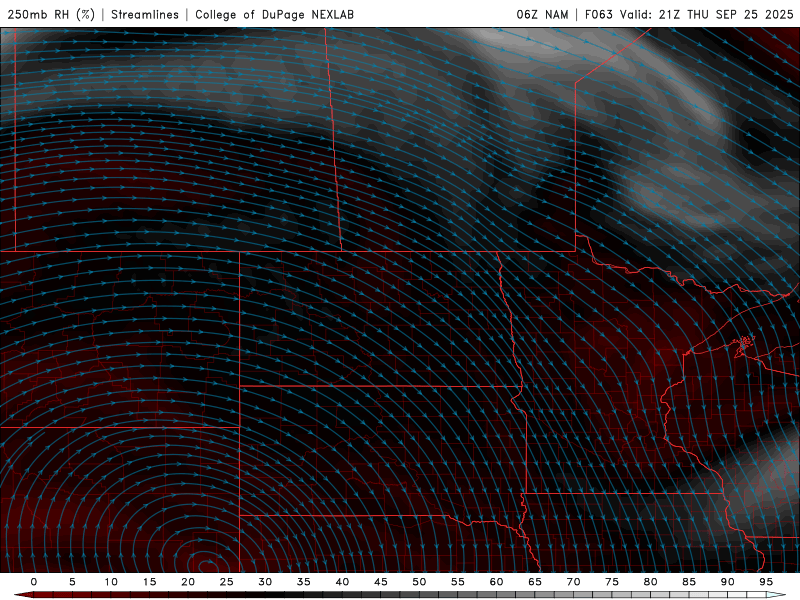Select the 'F063' forecast hour text
Image resolution: width=800 pixels, height=600 pixels.
[x=598, y=14]
